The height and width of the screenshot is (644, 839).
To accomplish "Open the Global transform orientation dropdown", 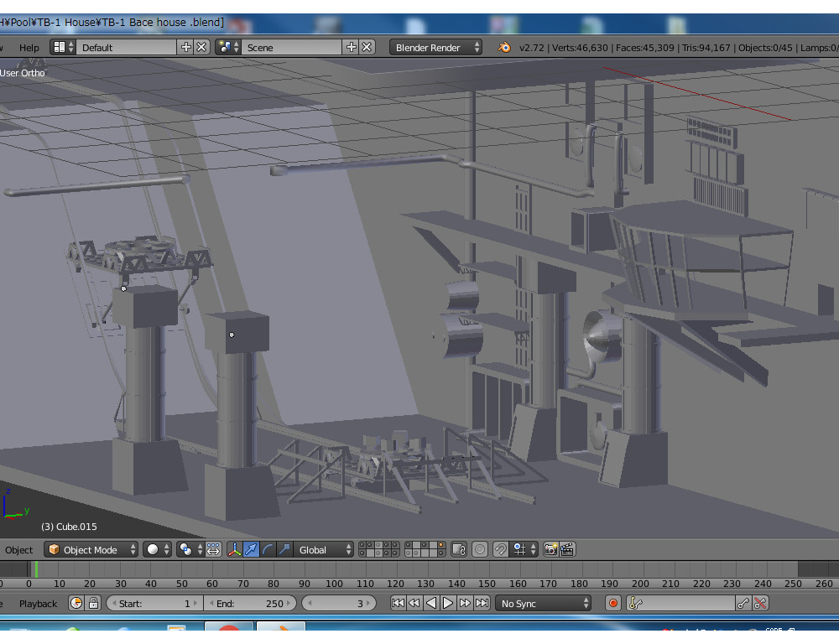I will pyautogui.click(x=323, y=549).
